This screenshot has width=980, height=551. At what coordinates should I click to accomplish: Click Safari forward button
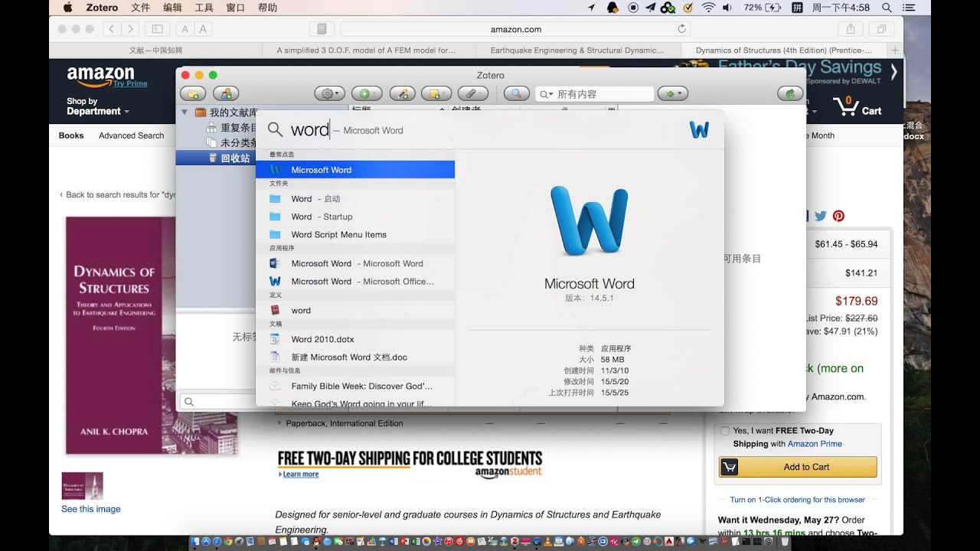pos(130,29)
